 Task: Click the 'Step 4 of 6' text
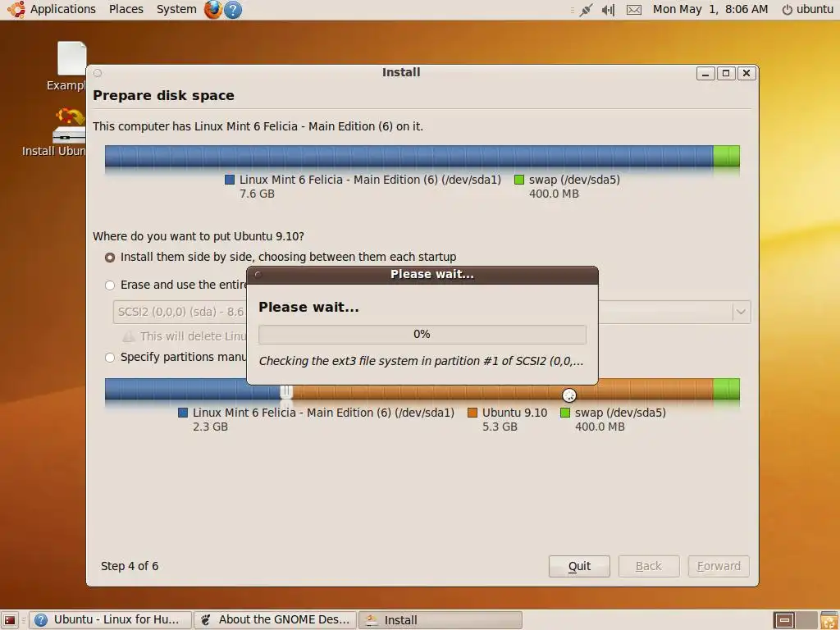tap(130, 566)
